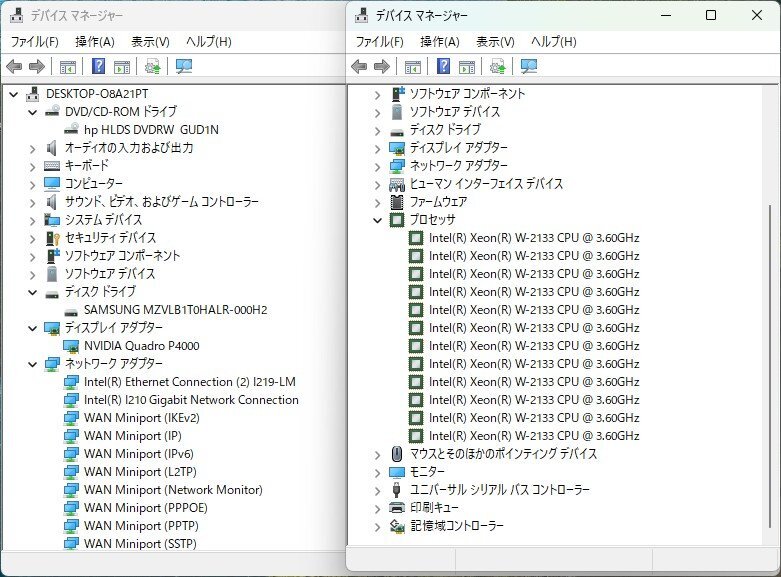Collapse ディスク ドライブ category in left window
Screen dimensions: 781x577
pos(33,292)
